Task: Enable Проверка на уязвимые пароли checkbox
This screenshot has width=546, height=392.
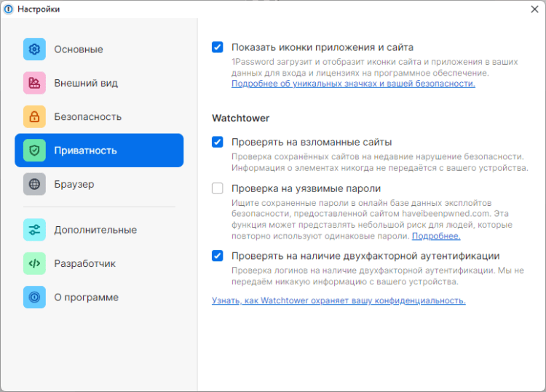Action: [218, 188]
